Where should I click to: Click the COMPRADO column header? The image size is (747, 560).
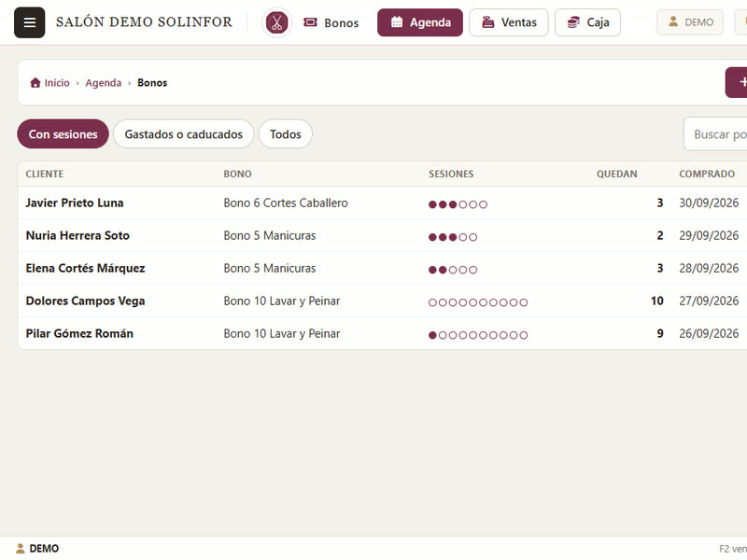[707, 174]
